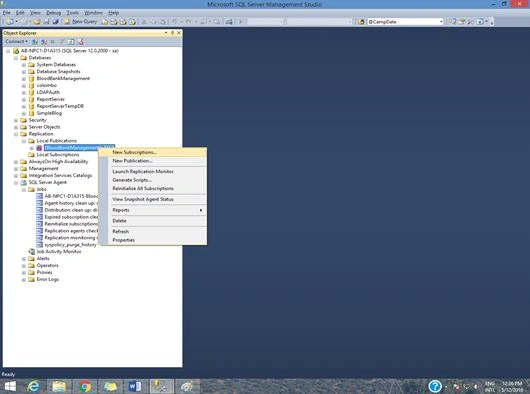The width and height of the screenshot is (530, 394).
Task: Click the Local Subscriptions folder icon
Action: tap(31, 155)
